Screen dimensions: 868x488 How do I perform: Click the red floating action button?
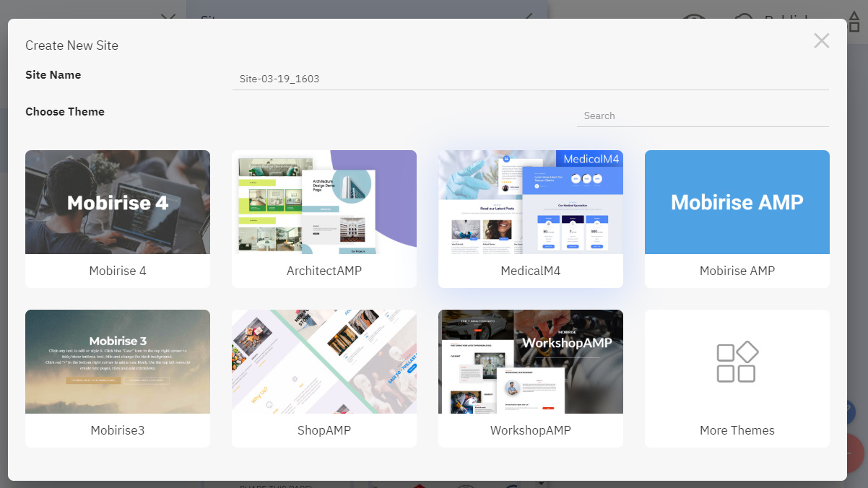coord(854,453)
